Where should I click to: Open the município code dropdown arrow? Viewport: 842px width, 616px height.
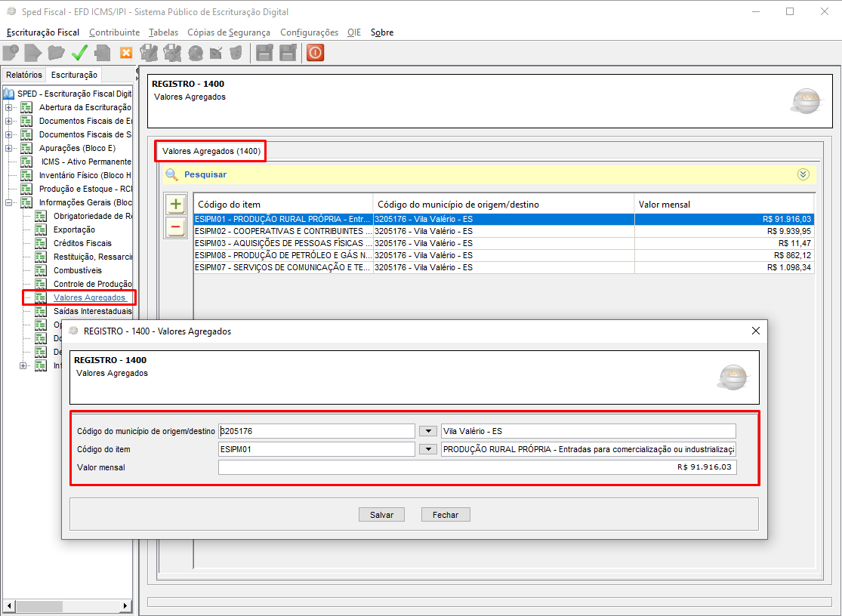tap(428, 431)
